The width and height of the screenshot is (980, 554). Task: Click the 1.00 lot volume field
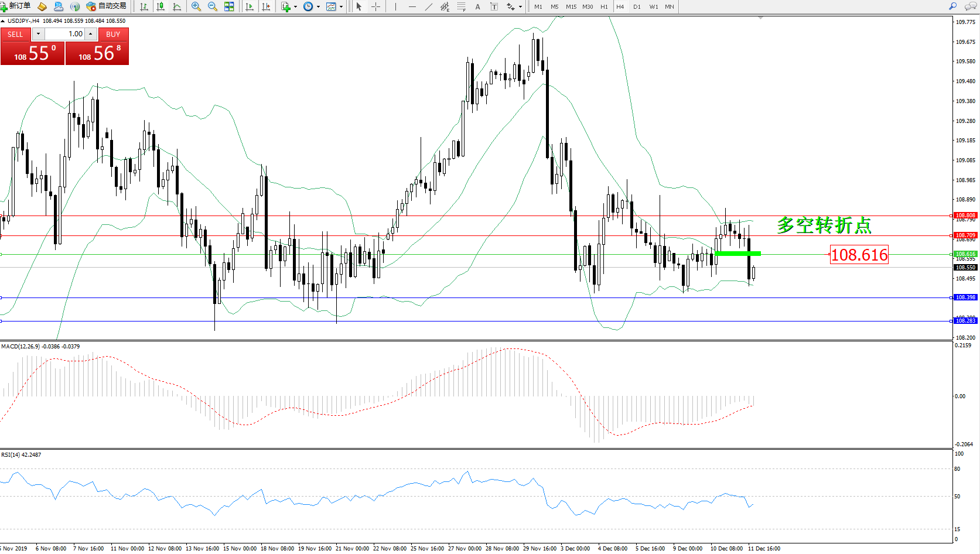pos(67,34)
